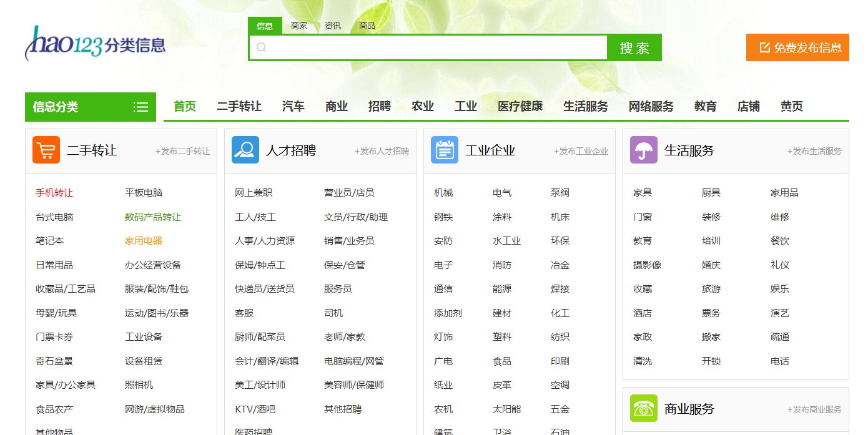This screenshot has height=435, width=868.
Task: Open the 信息分类 list via hamburger icon
Action: click(x=141, y=106)
